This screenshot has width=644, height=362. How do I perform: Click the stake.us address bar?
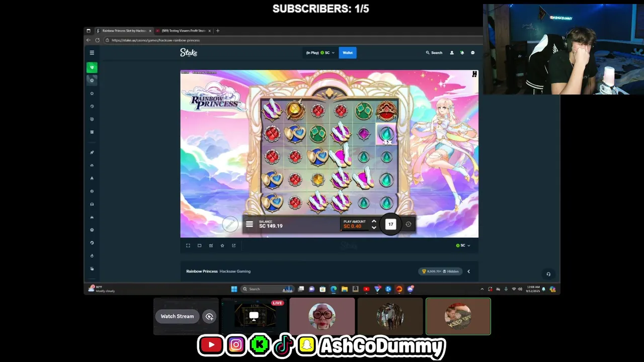(292, 40)
